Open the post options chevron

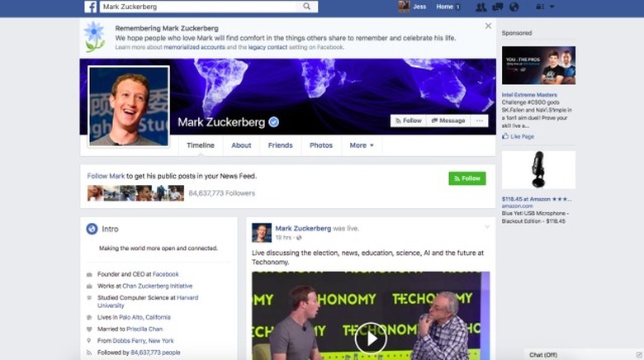pyautogui.click(x=487, y=227)
